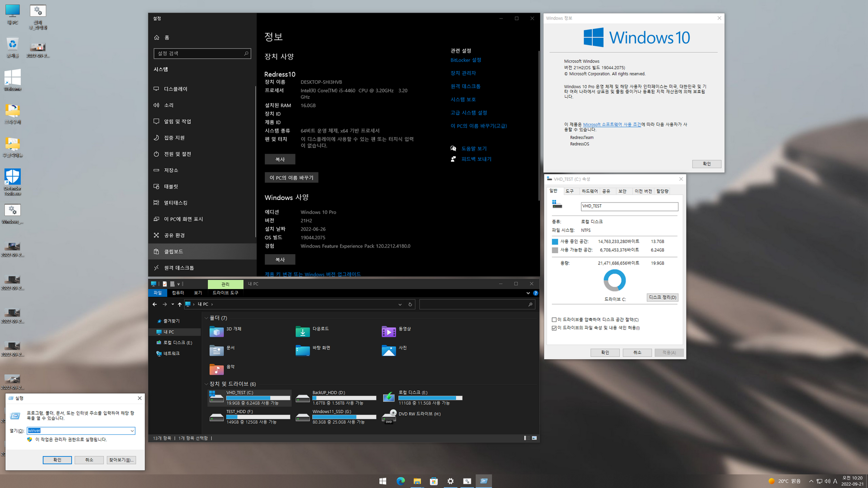
Task: Open quick access toolbar customize dropdown
Action: click(178, 284)
